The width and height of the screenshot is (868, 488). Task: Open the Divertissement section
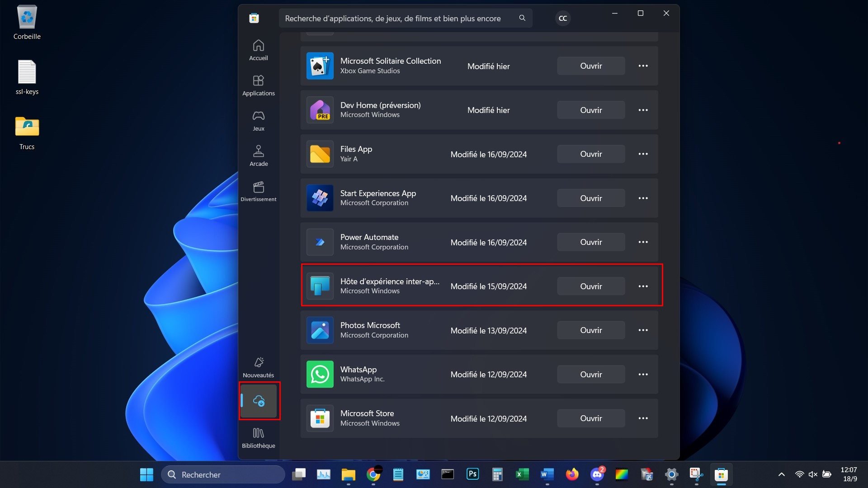point(258,191)
